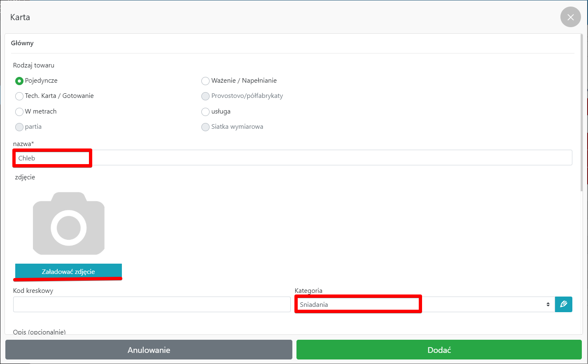Open the Kategoria dropdown
The height and width of the screenshot is (364, 588).
point(424,304)
